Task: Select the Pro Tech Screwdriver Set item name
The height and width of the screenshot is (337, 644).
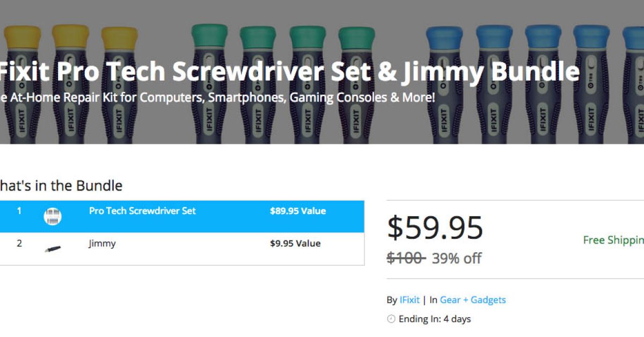Action: point(142,211)
